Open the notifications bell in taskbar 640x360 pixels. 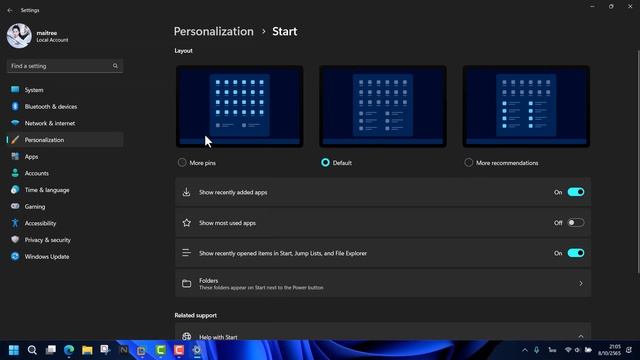[x=629, y=350]
